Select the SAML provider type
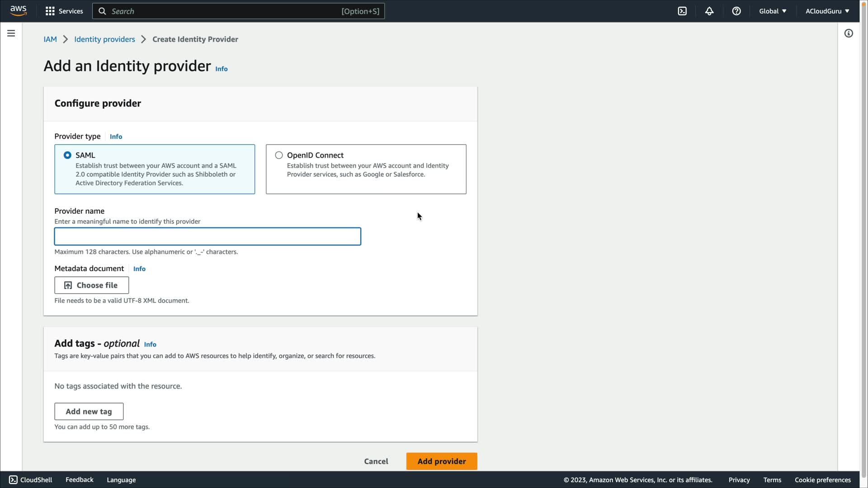 point(67,155)
